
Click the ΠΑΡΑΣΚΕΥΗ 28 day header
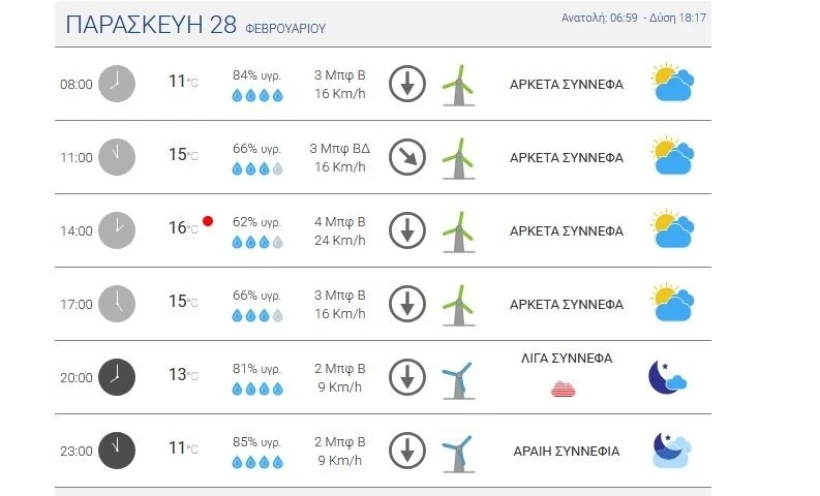pyautogui.click(x=151, y=25)
